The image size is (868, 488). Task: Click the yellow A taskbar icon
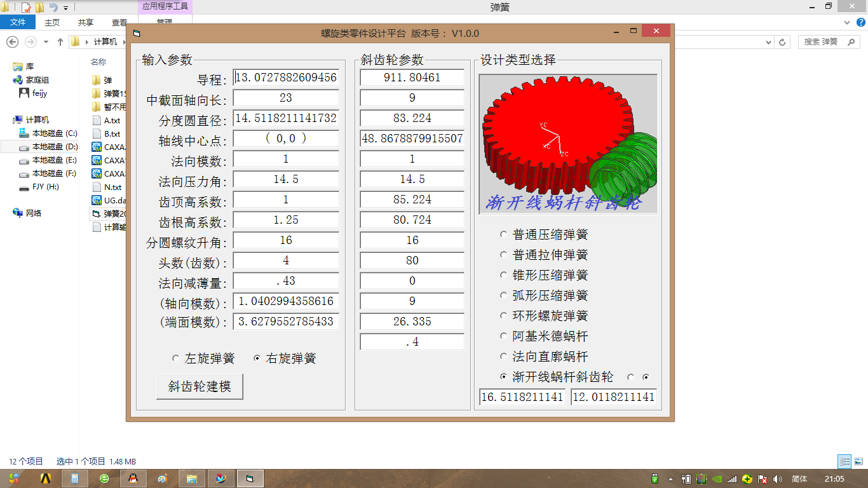click(x=45, y=478)
